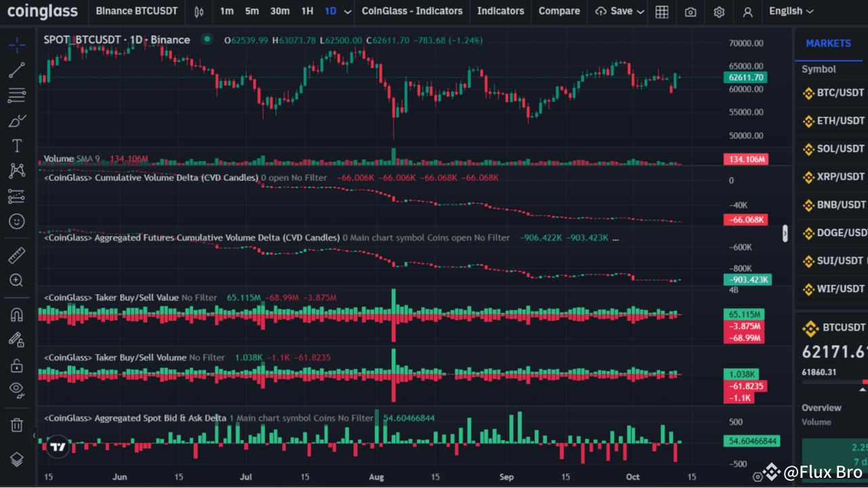
Task: Select XRP/USDT in the markets list
Action: (x=832, y=177)
